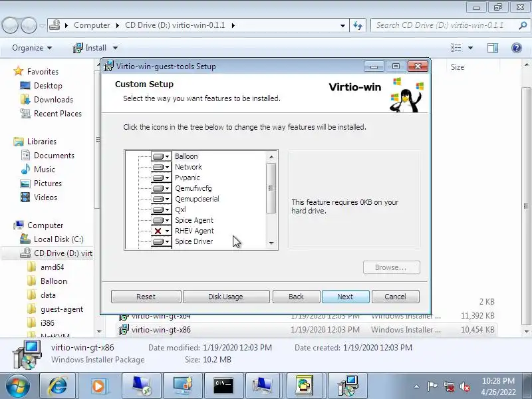This screenshot has height=399, width=532.
Task: Launch Internet Explorer from the taskbar
Action: (x=58, y=386)
